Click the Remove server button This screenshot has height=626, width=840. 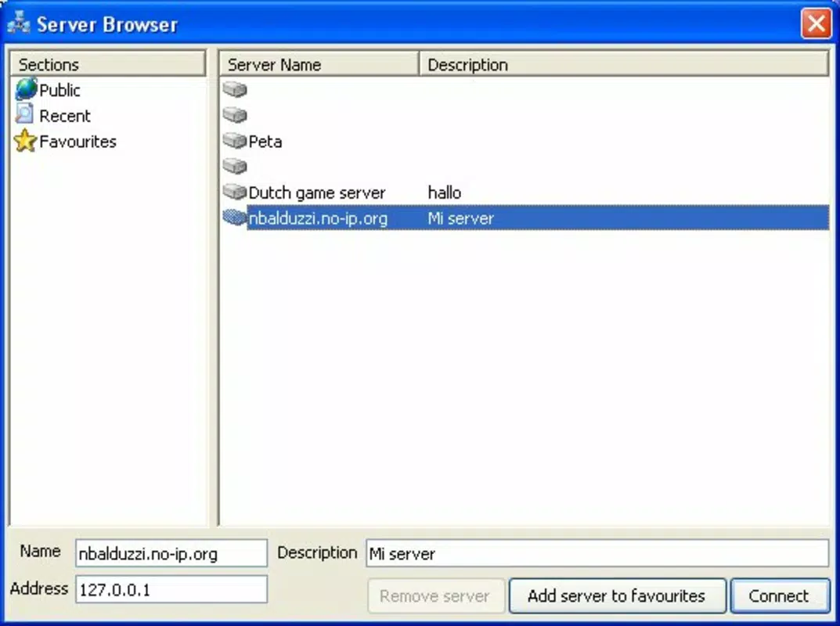click(x=436, y=595)
